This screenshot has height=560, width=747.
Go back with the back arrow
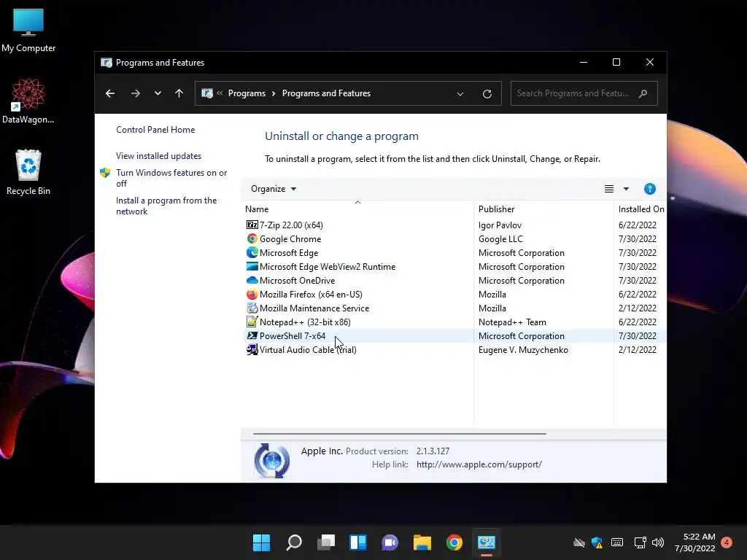tap(110, 93)
